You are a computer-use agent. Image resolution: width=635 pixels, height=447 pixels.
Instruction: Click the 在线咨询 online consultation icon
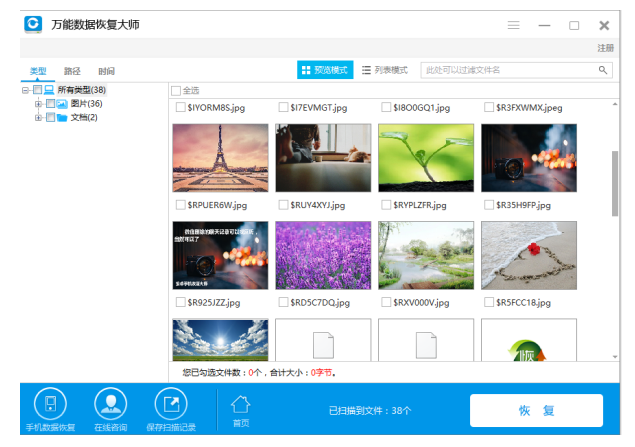pyautogui.click(x=110, y=404)
